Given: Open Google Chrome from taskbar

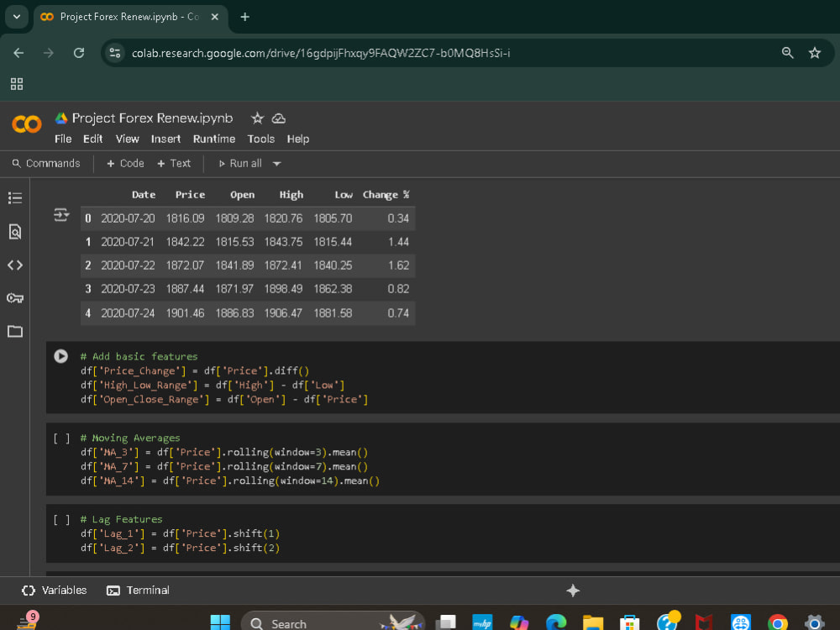Looking at the screenshot, I should [x=777, y=622].
